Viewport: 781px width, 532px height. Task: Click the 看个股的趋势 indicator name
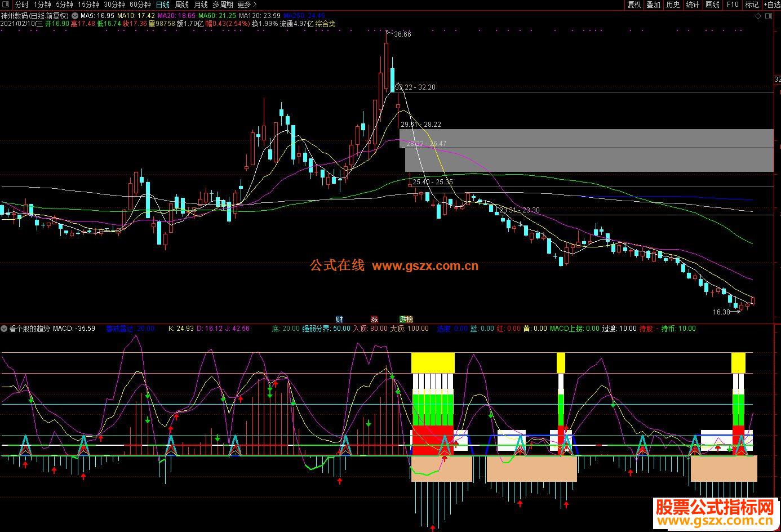coord(29,329)
